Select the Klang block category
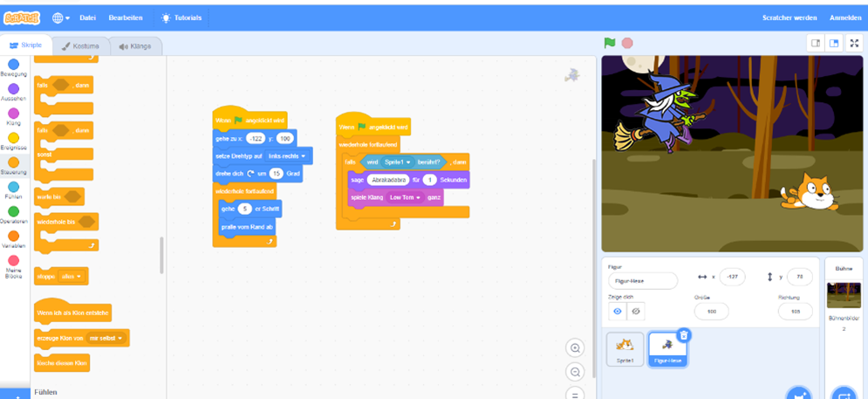Screen dimensions: 868x399 (14, 117)
